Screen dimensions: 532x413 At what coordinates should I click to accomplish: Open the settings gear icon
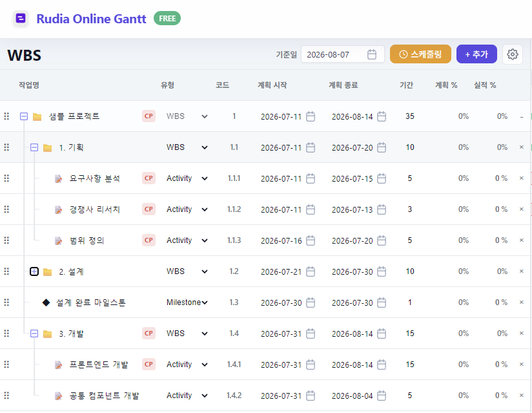click(513, 54)
